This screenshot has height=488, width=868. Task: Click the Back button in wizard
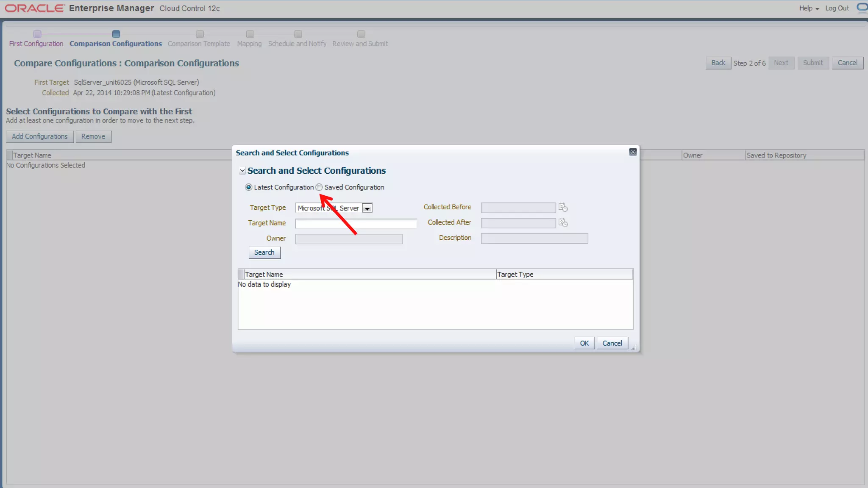point(718,63)
